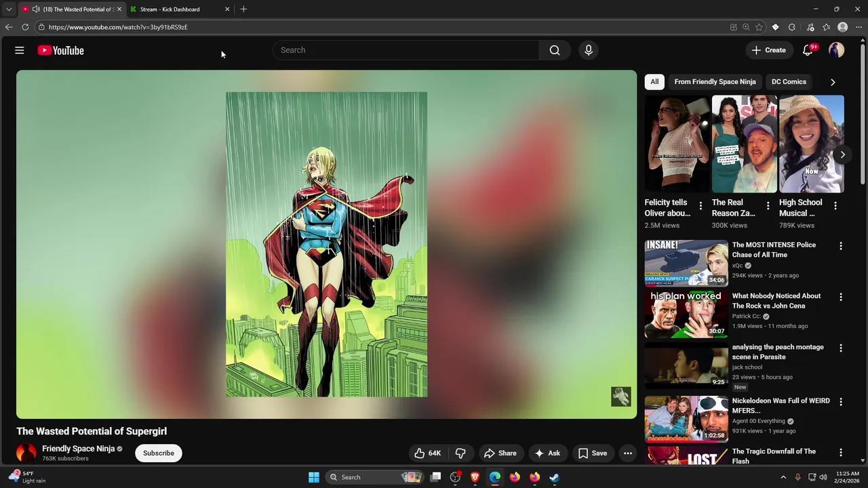Open the MOST INTENSE Police Chase thumbnail
The width and height of the screenshot is (868, 488).
[x=686, y=263]
